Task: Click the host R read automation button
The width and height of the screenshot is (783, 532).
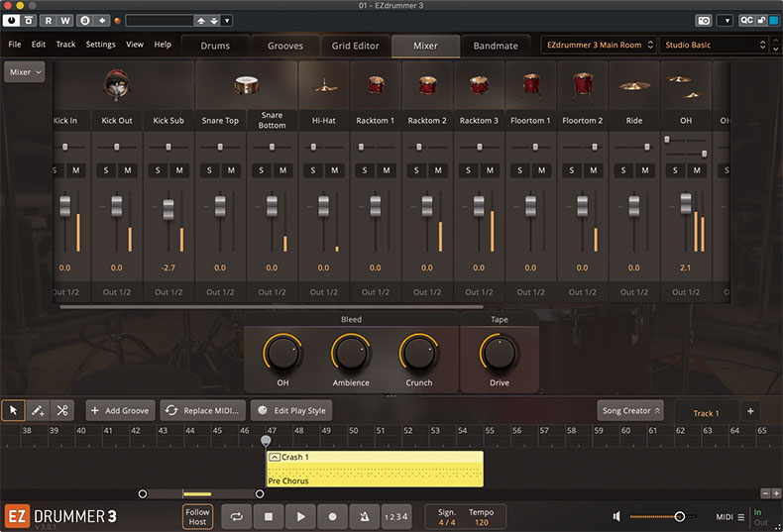Action: 48,21
